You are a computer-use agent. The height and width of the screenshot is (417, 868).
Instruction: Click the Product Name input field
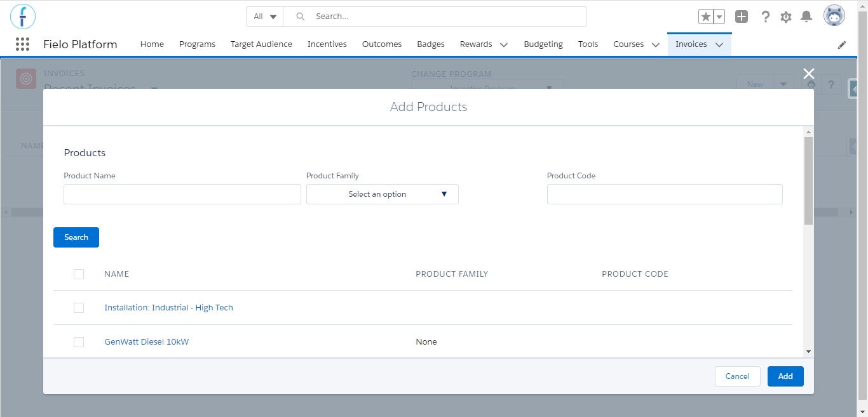[x=182, y=194]
